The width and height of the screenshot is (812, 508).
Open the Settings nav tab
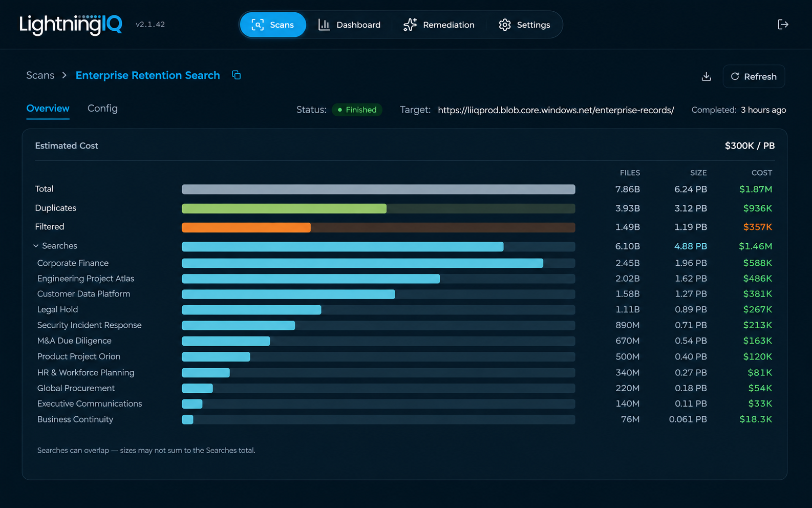point(525,25)
